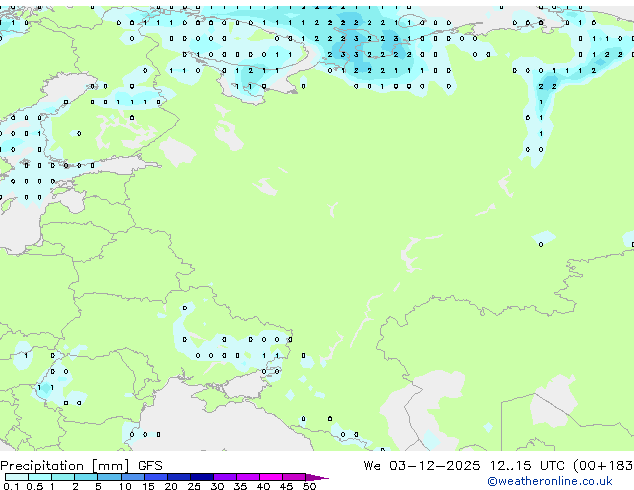This screenshot has width=634, height=490.
Task: Click the 15–20 mm legend swatch
Action: 156,477
